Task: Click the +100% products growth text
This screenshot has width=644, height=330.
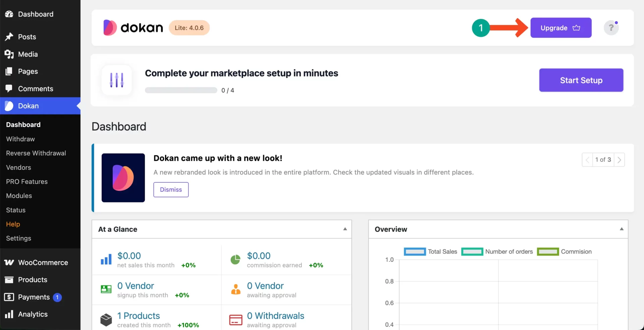Action: coord(188,325)
